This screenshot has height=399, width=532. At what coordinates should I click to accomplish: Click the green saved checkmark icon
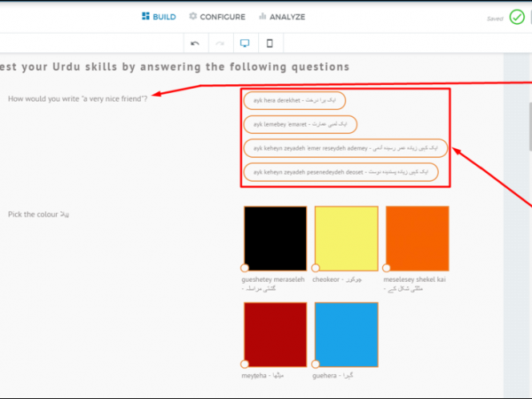(x=517, y=17)
